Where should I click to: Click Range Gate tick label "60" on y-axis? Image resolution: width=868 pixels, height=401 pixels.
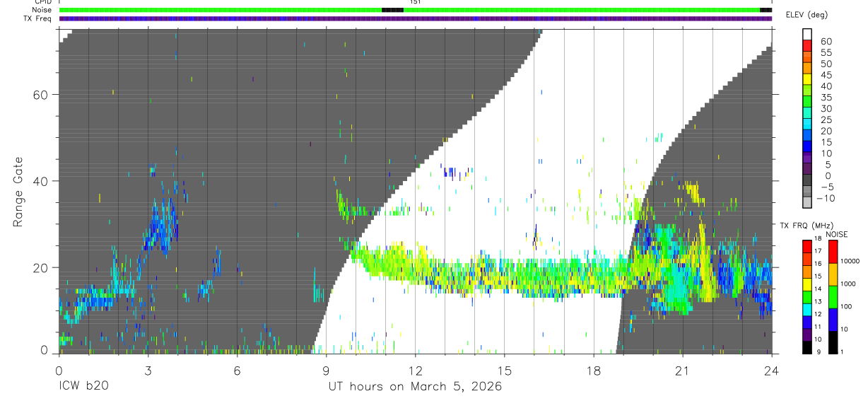point(41,95)
